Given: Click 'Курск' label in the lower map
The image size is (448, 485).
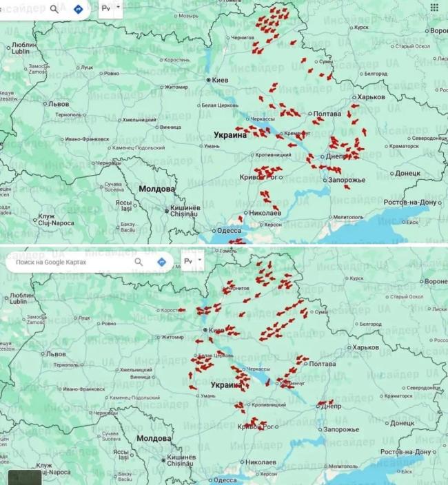Looking at the screenshot, I should tap(357, 278).
